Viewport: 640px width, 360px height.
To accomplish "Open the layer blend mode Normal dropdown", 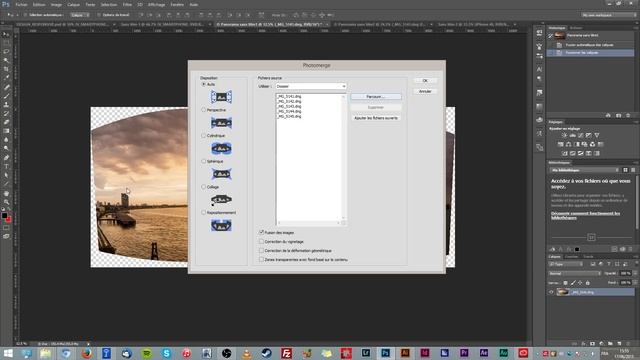I will (x=575, y=273).
